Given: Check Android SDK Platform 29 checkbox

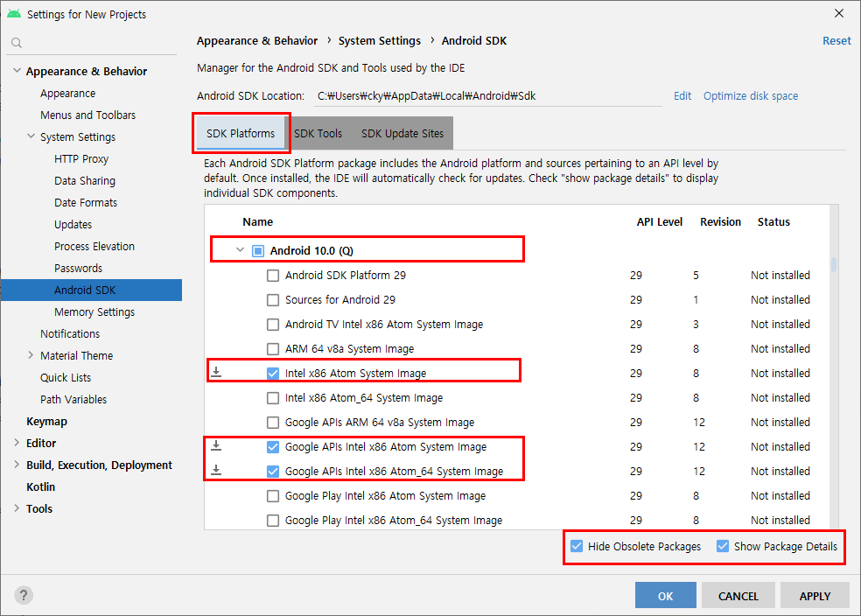Looking at the screenshot, I should coord(273,276).
